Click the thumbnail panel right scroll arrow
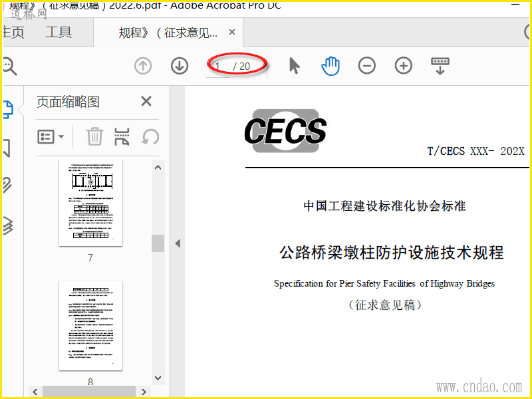The width and height of the screenshot is (532, 399). (144, 392)
